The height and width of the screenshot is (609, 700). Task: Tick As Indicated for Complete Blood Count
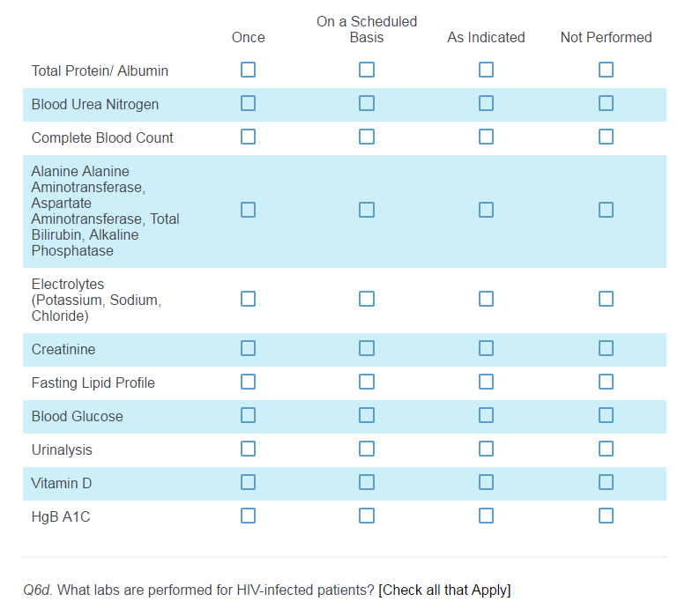pyautogui.click(x=486, y=137)
